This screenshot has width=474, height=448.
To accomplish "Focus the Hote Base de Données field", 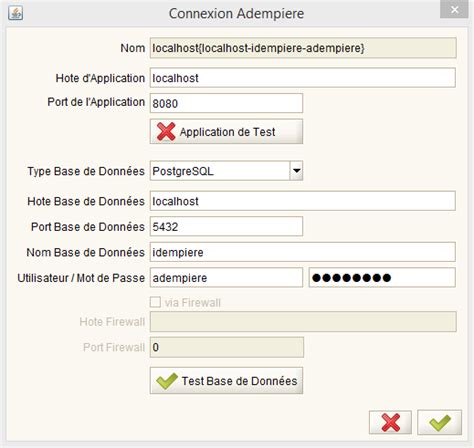I will point(303,201).
